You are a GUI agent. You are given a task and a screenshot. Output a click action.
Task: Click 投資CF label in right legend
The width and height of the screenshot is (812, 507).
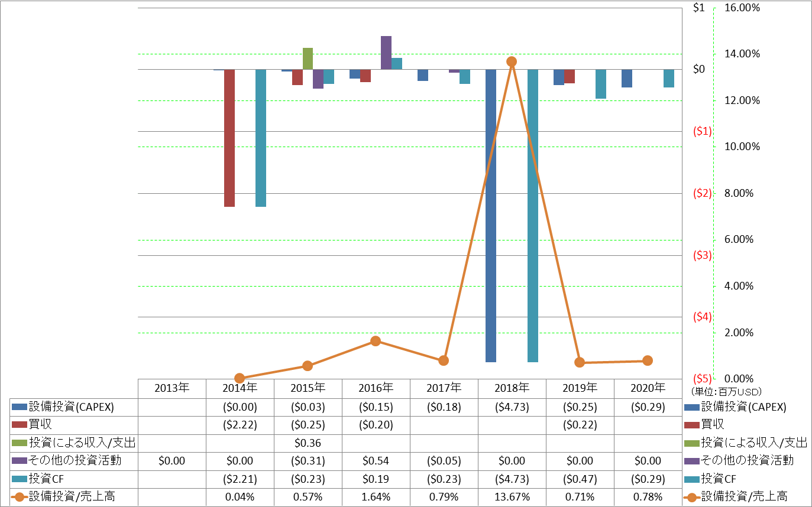coord(718,478)
